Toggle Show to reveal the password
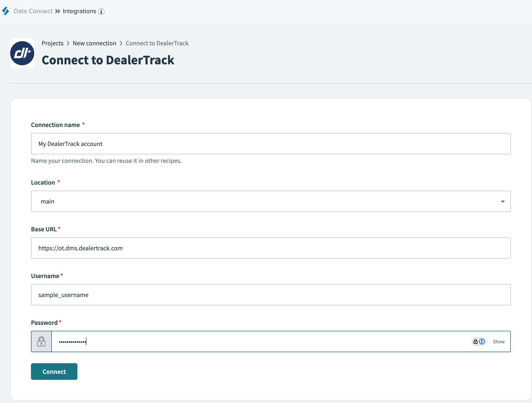The image size is (532, 403). pyautogui.click(x=498, y=341)
